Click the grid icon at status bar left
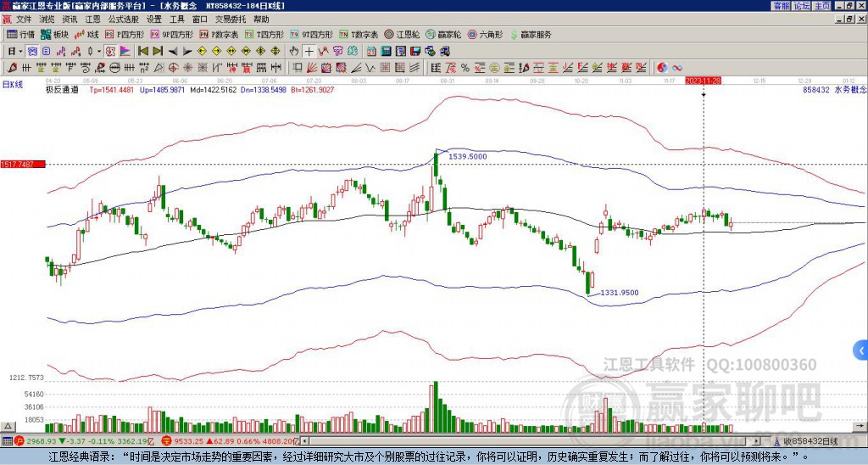This screenshot has width=868, height=465. (x=7, y=441)
